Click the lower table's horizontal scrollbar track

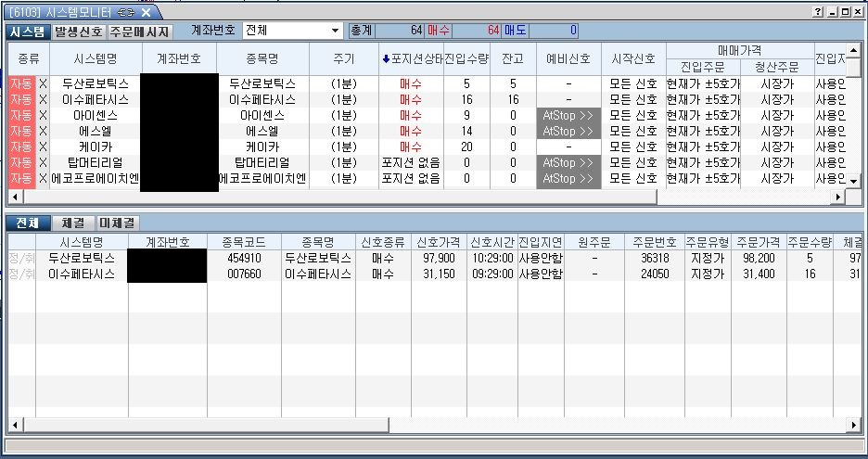(x=434, y=426)
